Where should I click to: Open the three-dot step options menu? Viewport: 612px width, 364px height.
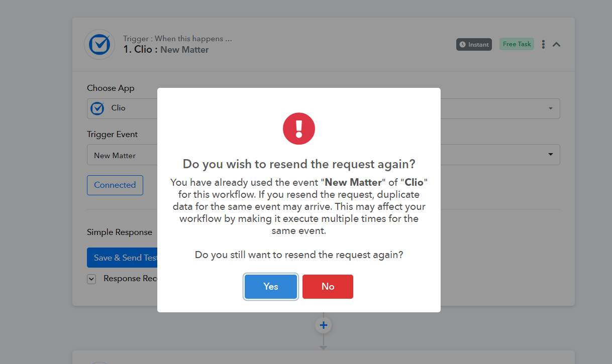543,44
